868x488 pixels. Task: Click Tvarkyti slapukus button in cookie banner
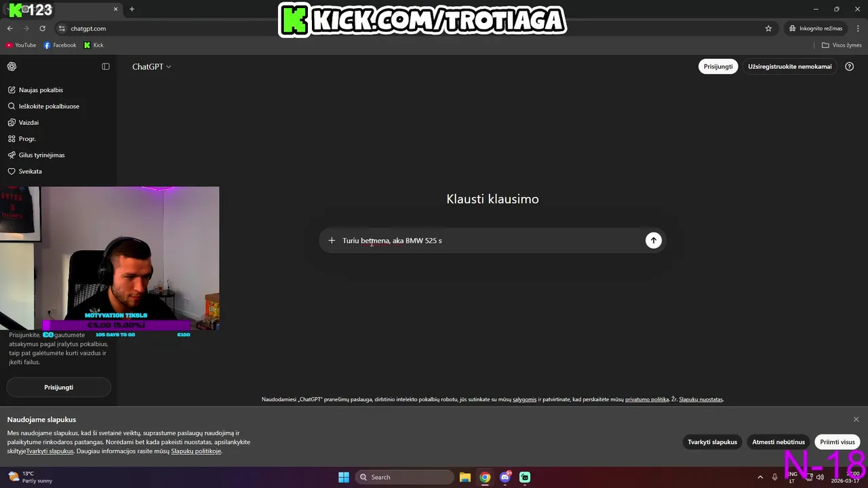[x=712, y=442]
